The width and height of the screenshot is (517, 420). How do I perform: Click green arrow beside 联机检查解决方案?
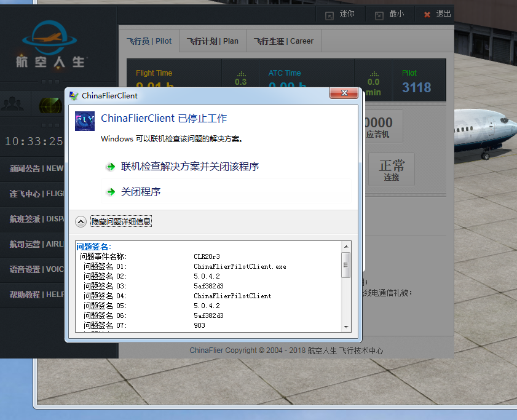111,167
